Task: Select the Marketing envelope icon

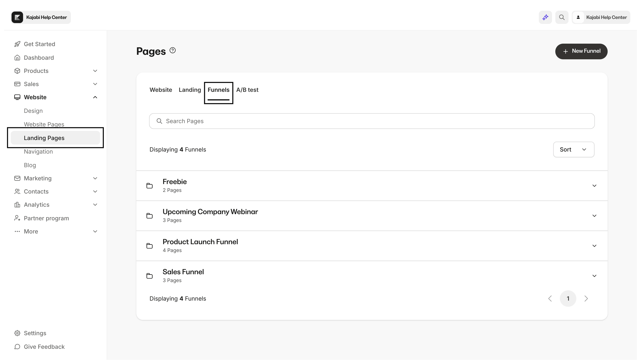Action: coord(17,178)
